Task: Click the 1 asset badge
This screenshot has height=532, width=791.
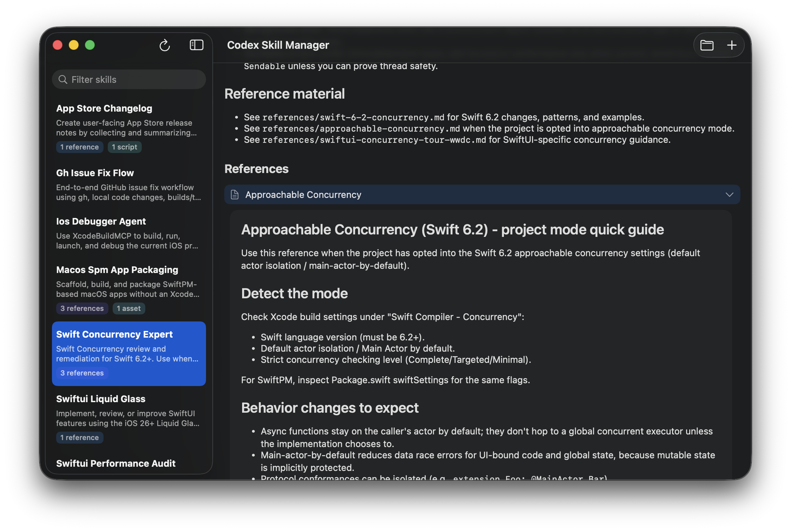Action: click(x=129, y=308)
